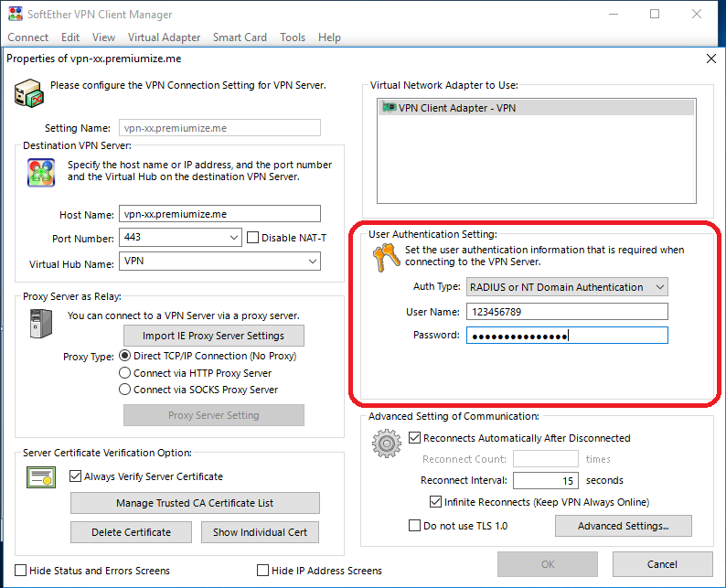Click the SoftEther VPN Client Manager app icon
726x588 pixels.
(16, 14)
